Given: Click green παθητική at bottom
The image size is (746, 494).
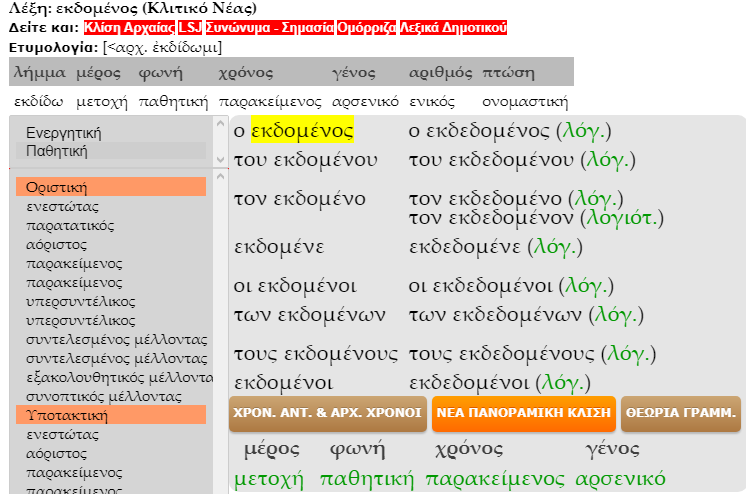Looking at the screenshot, I should click(367, 478).
